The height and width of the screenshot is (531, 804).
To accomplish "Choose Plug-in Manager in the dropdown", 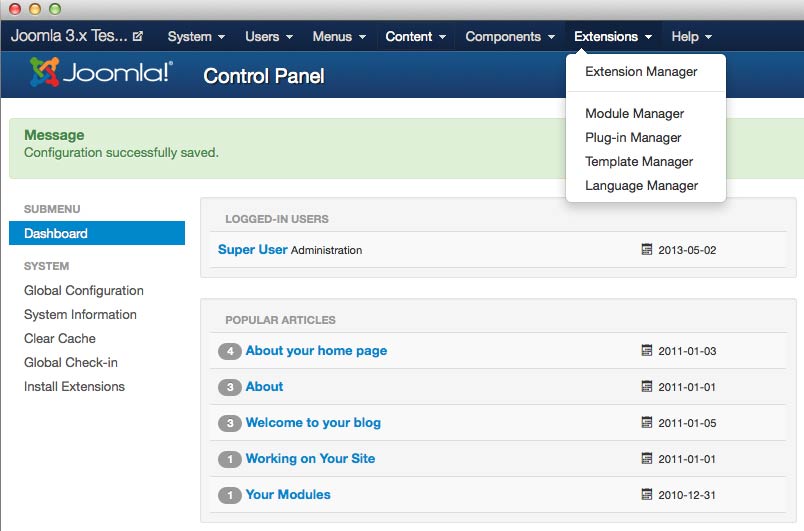I will click(633, 138).
